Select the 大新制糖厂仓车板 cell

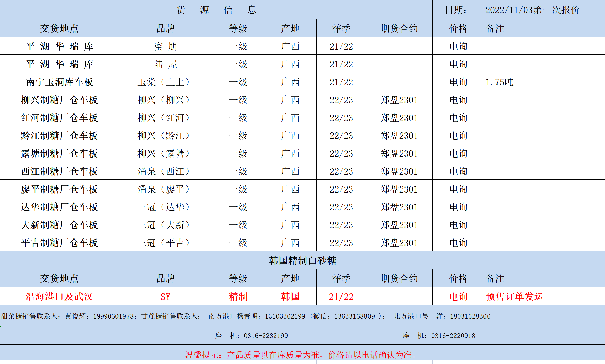tap(59, 225)
